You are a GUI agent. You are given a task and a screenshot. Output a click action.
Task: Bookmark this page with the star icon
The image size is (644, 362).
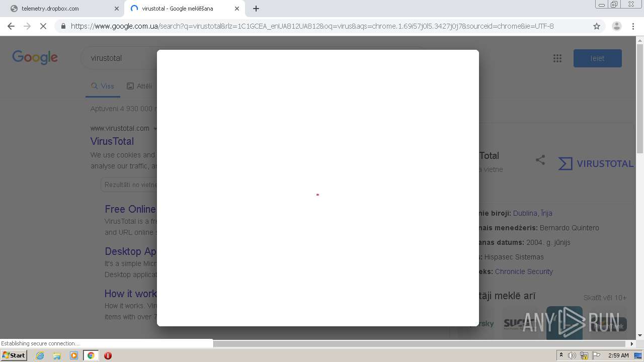597,26
